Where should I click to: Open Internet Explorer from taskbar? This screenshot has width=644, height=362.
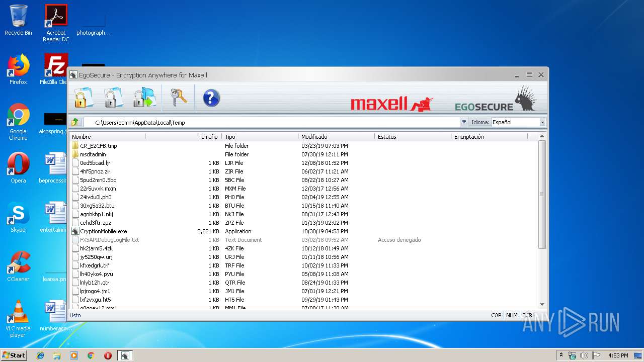click(x=40, y=355)
